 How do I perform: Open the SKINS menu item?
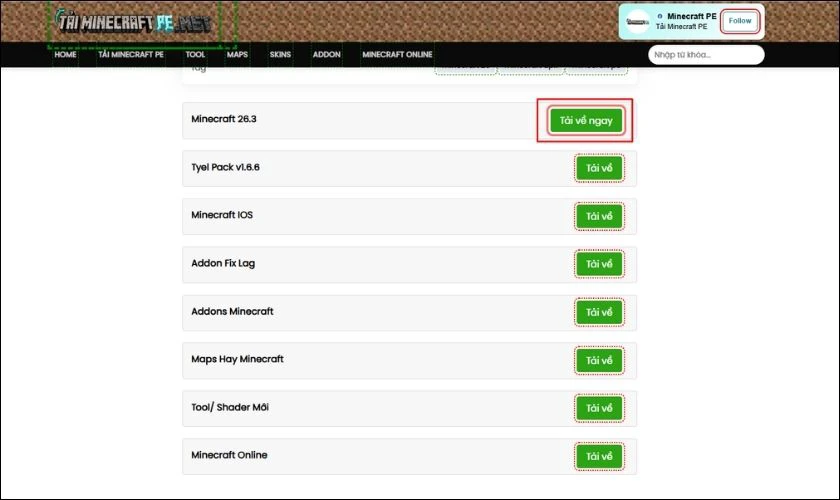click(280, 55)
